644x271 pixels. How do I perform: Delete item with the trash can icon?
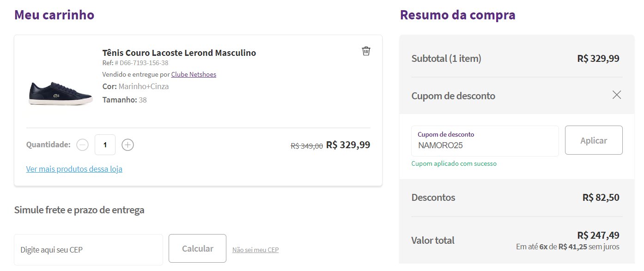366,51
